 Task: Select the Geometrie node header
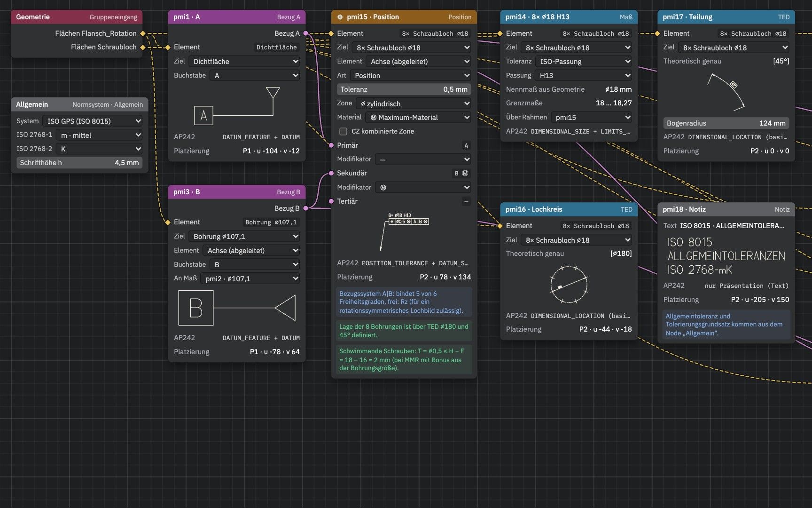pos(77,17)
